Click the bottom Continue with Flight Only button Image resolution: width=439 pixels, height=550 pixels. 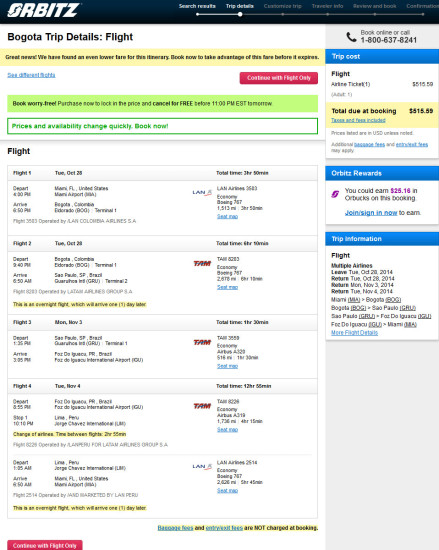45,545
